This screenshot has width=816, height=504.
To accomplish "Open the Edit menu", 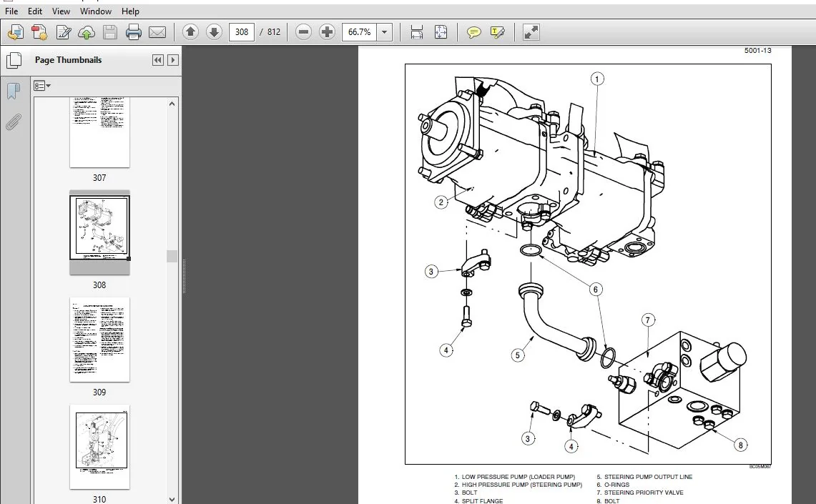I will coord(35,11).
